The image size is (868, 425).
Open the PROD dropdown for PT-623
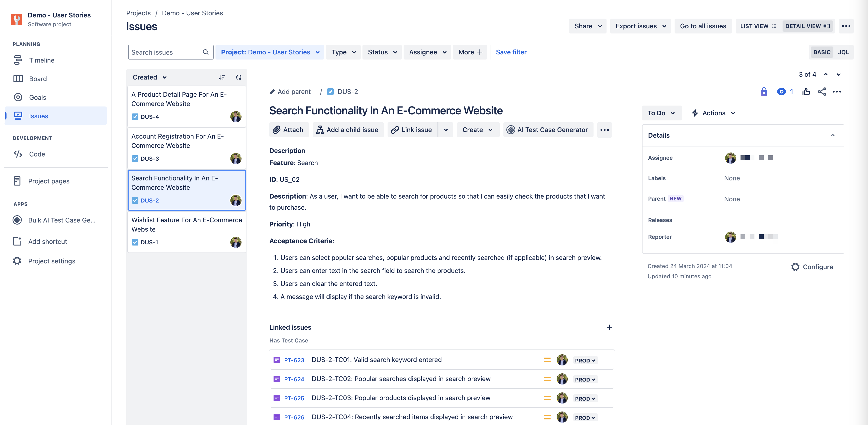(585, 360)
